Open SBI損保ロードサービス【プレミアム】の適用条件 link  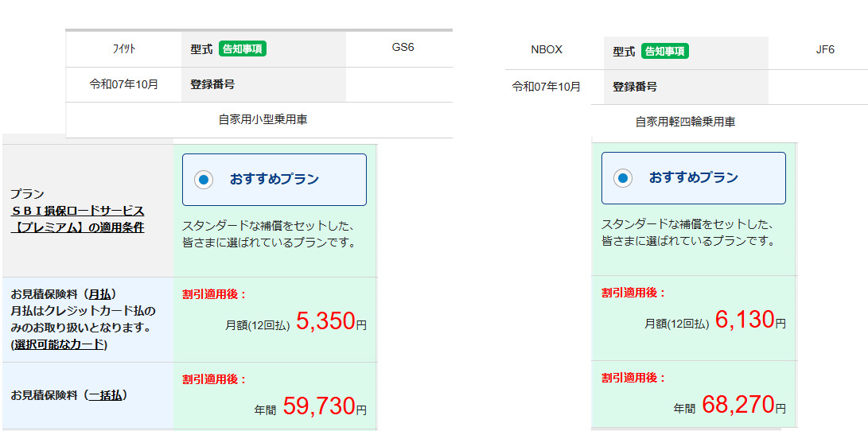(x=77, y=219)
